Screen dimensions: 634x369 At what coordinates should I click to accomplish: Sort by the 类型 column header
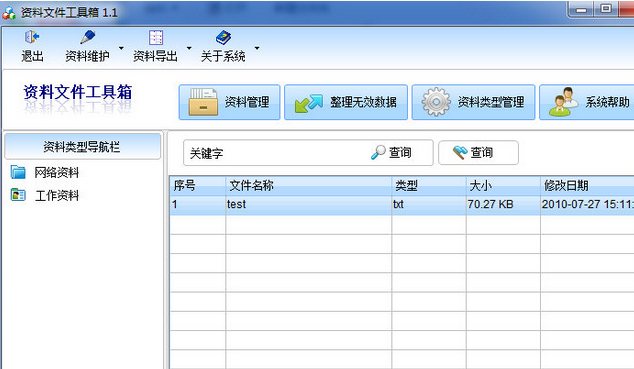pos(429,186)
